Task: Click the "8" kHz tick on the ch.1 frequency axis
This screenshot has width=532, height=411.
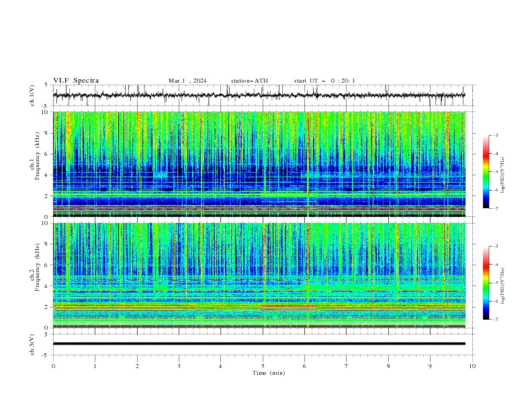Action: coord(46,133)
